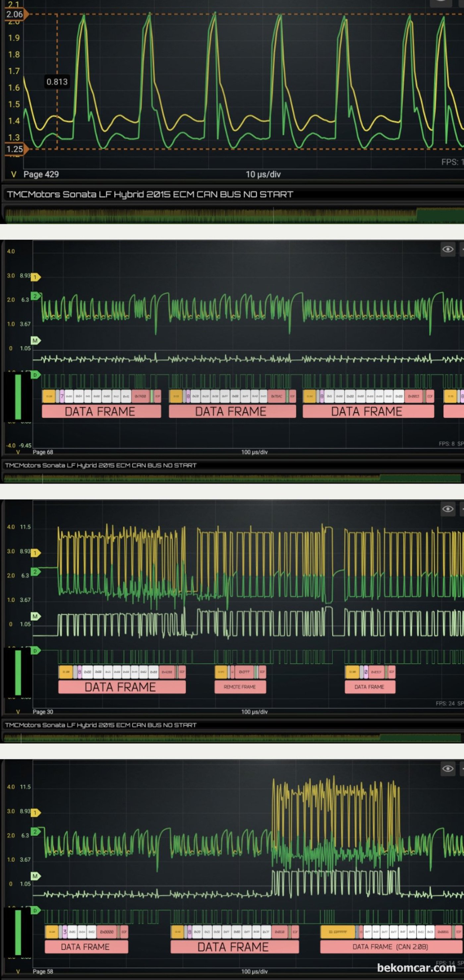Select channel 1 marker in Page 68 panel
Image resolution: width=464 pixels, height=980 pixels.
[x=36, y=277]
